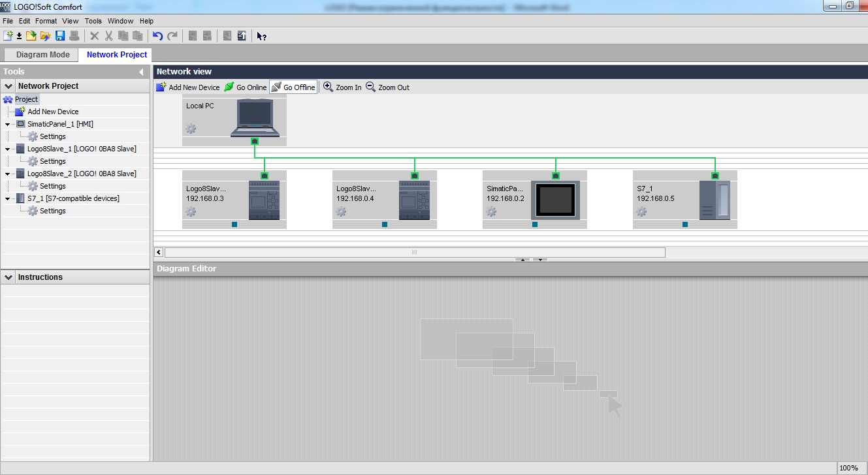Open the gear icon of S7_1 device
The image size is (868, 475).
coord(641,211)
